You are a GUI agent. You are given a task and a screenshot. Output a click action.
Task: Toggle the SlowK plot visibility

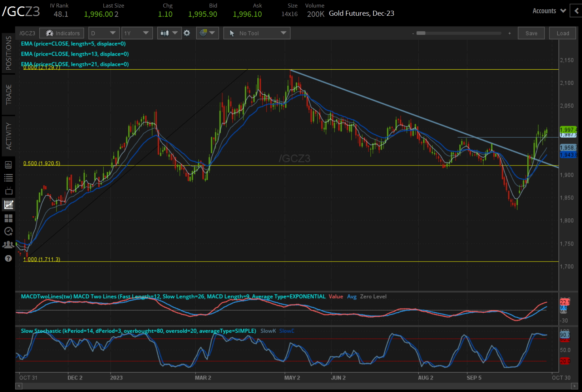[268, 331]
